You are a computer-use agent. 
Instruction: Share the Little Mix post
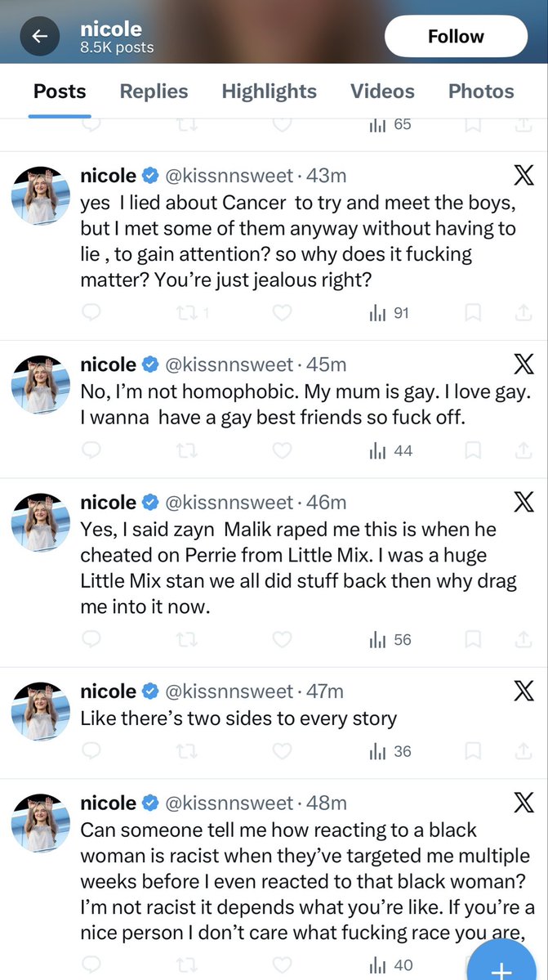click(x=523, y=639)
